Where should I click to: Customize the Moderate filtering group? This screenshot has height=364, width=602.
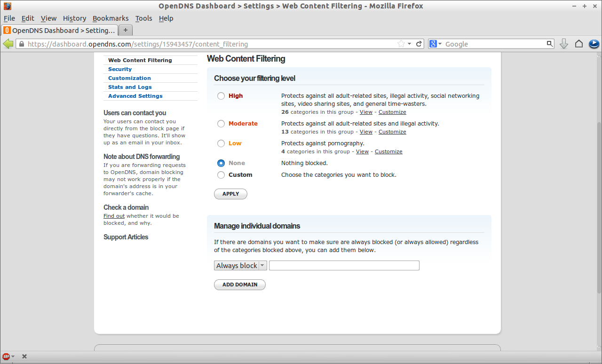[392, 132]
